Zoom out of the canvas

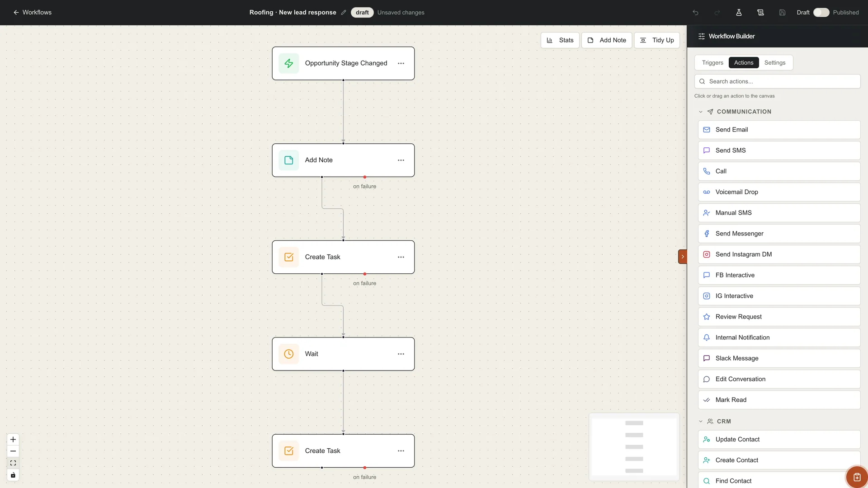click(x=13, y=451)
